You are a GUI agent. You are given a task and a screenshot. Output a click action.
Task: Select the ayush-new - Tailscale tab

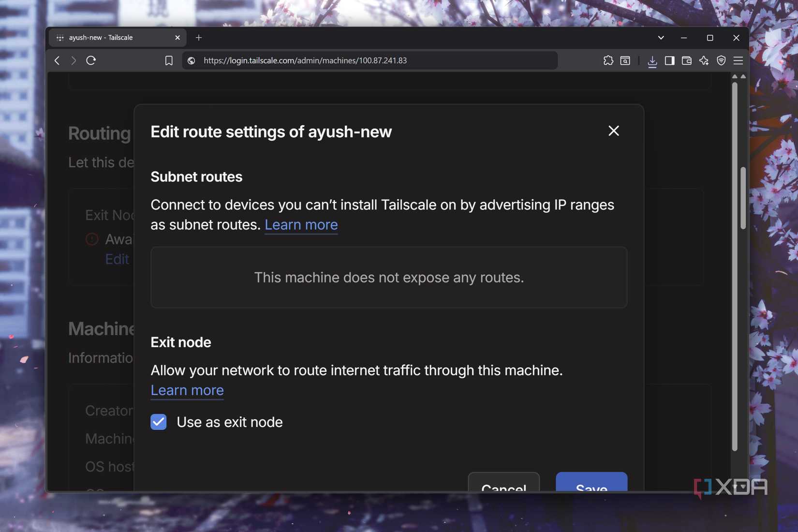(x=117, y=38)
